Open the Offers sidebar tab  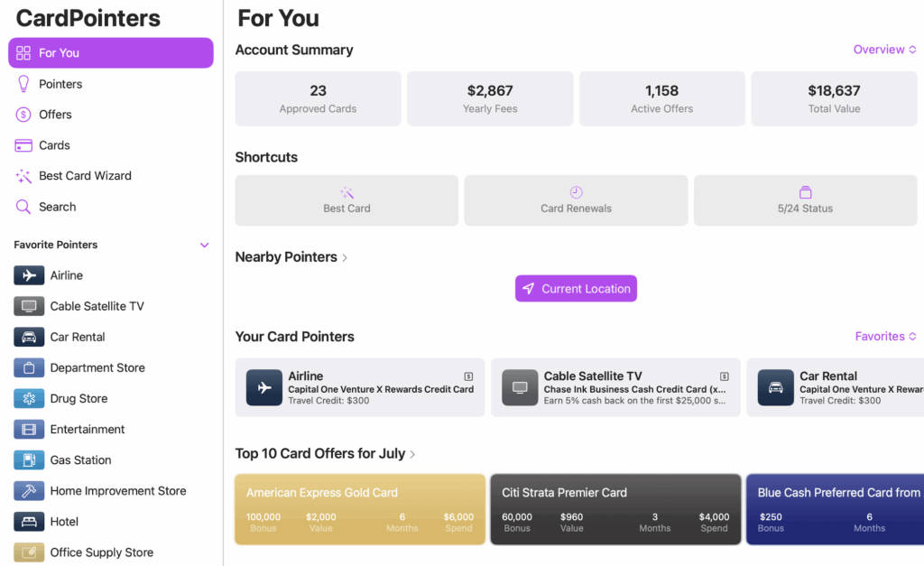[x=55, y=115]
